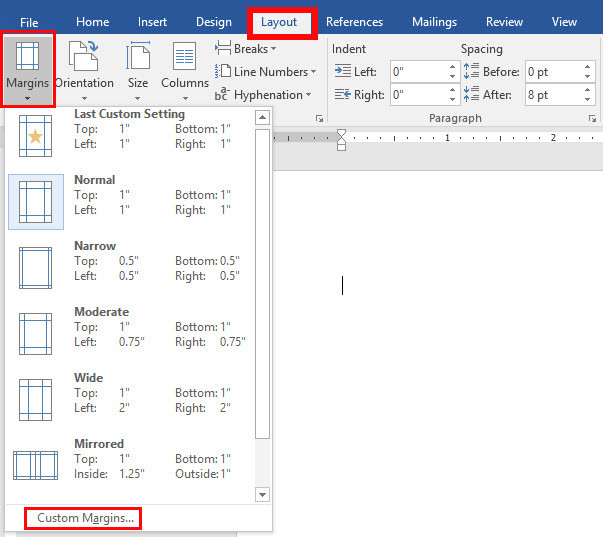
Task: Click the Orientation icon
Action: [84, 69]
